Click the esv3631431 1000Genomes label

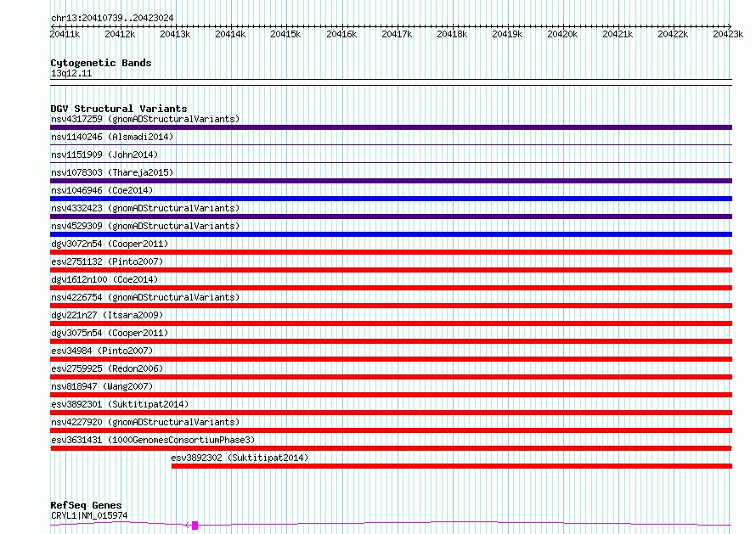click(153, 440)
